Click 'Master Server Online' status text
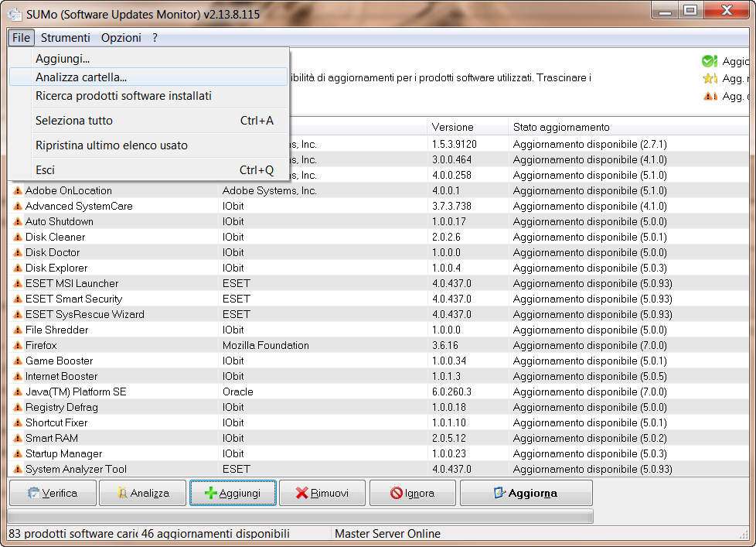The width and height of the screenshot is (756, 547). pyautogui.click(x=387, y=534)
